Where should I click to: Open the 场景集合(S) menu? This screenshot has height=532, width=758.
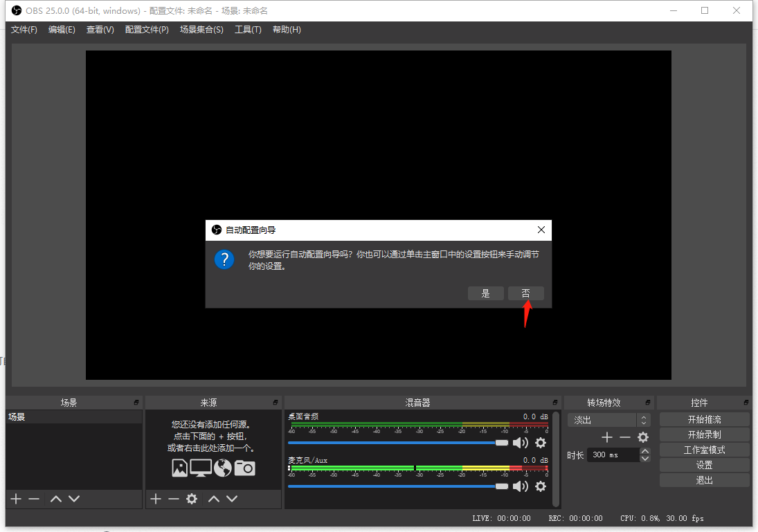[201, 30]
